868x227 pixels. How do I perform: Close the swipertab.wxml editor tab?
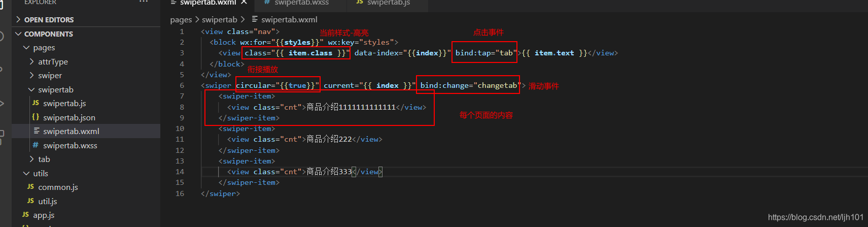coord(244,2)
